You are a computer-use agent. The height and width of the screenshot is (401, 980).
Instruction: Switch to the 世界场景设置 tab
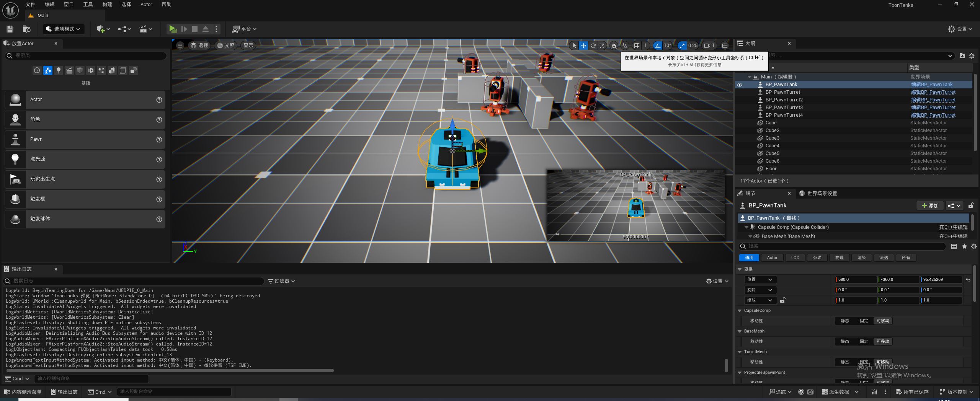[818, 194]
